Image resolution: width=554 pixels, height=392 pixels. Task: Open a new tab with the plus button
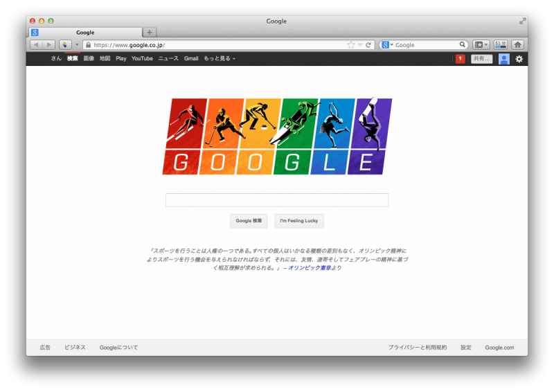[x=150, y=32]
